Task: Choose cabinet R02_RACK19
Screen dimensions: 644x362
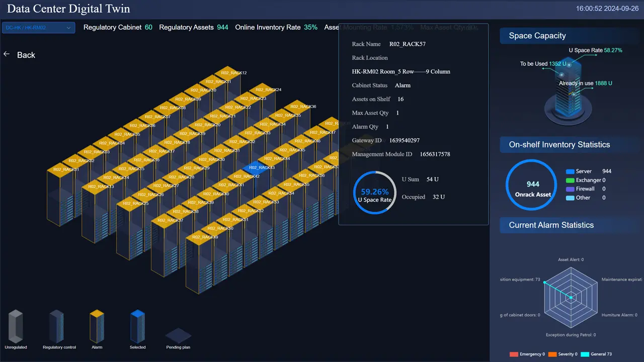Action: pos(192,134)
